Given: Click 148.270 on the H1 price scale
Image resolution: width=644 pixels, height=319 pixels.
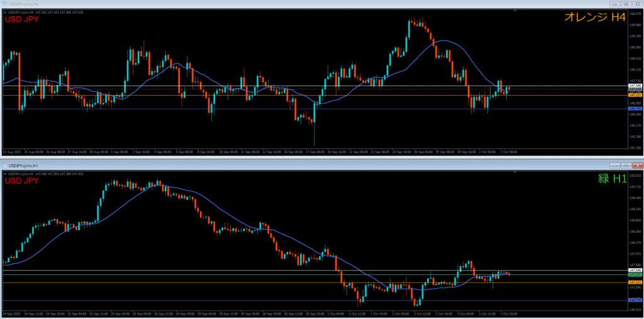Looking at the screenshot, I should (635, 243).
